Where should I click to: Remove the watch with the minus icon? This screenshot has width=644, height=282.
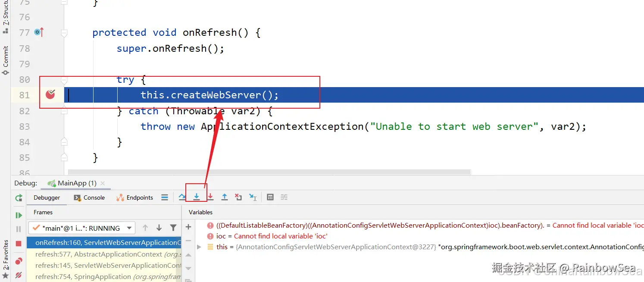point(188,241)
